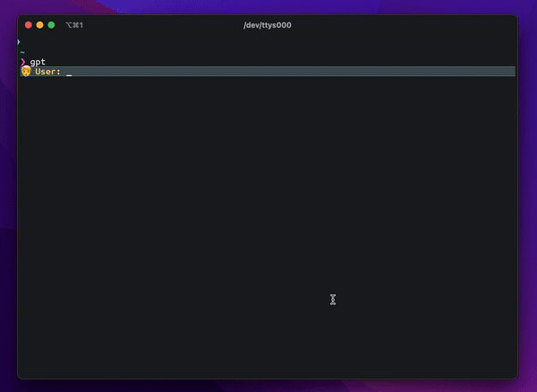Click the yellow minimize window button

(39, 25)
